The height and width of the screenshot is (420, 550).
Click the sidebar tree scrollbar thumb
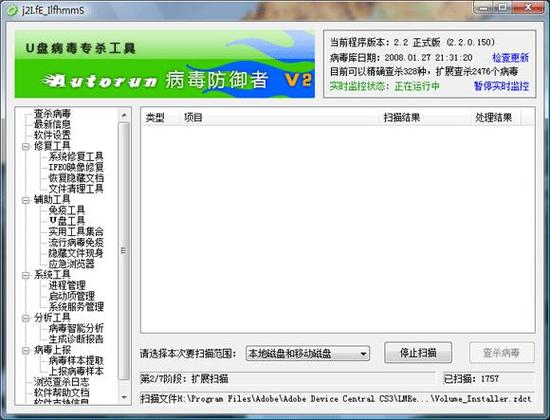124,251
